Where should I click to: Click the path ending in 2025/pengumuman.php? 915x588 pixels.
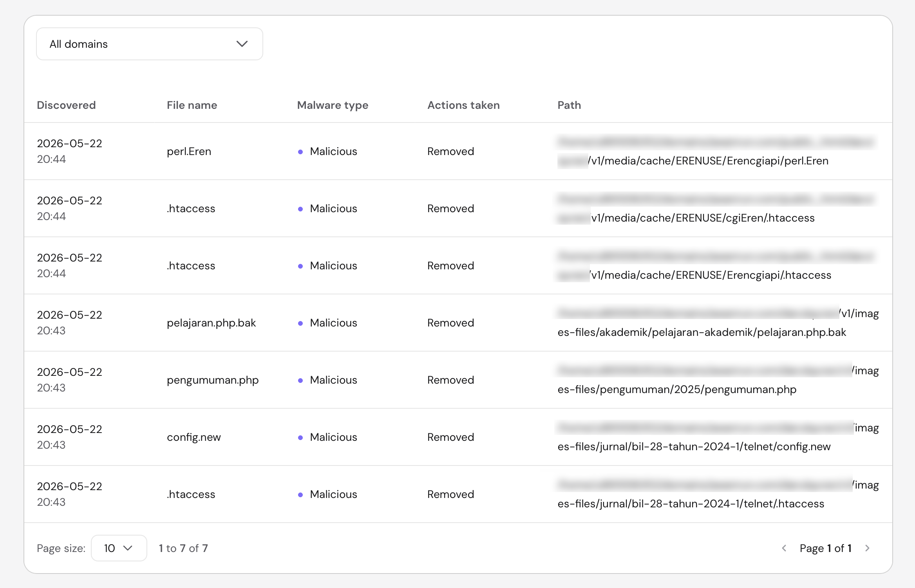tap(718, 380)
